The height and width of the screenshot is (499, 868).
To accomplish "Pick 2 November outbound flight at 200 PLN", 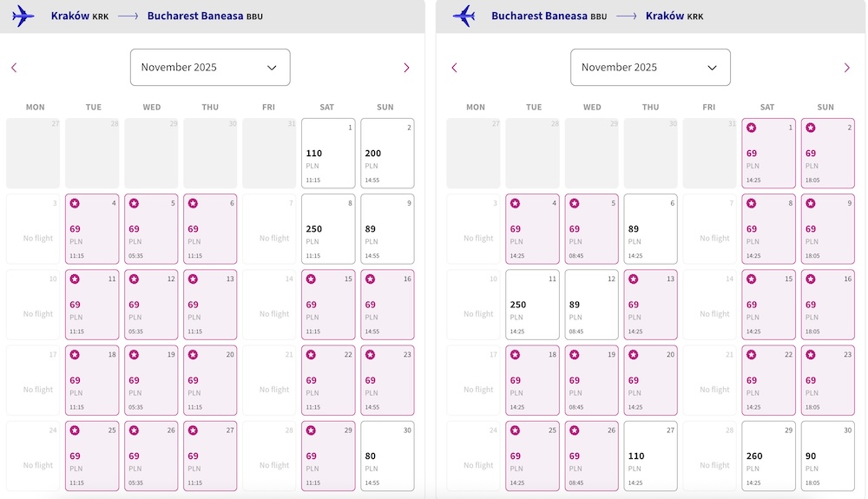I will (x=387, y=154).
